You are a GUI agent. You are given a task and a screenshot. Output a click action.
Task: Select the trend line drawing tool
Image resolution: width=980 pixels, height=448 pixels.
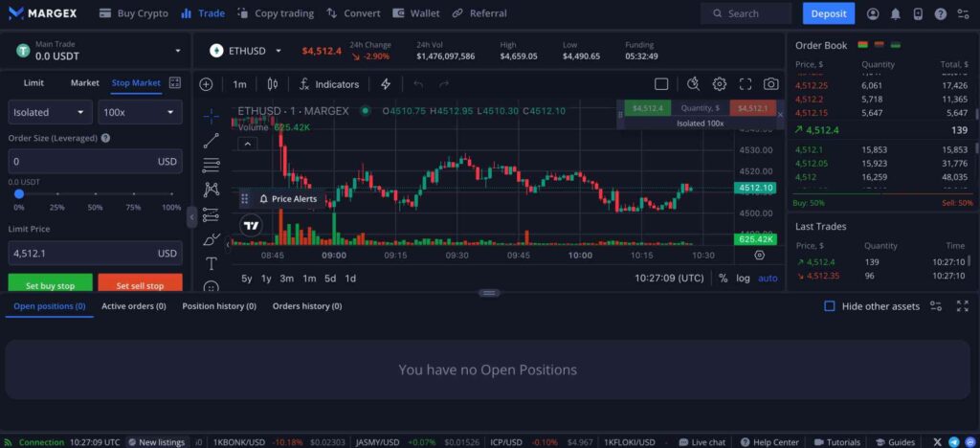[212, 141]
